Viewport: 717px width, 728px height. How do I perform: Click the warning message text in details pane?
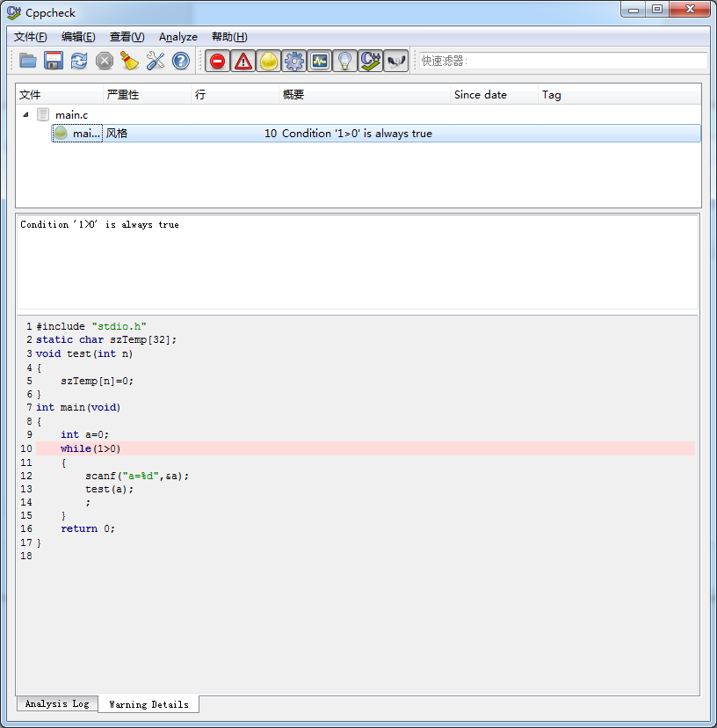pyautogui.click(x=100, y=225)
